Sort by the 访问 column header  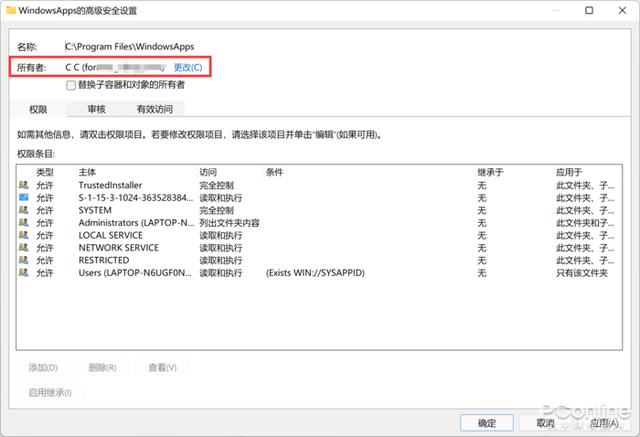[x=208, y=173]
